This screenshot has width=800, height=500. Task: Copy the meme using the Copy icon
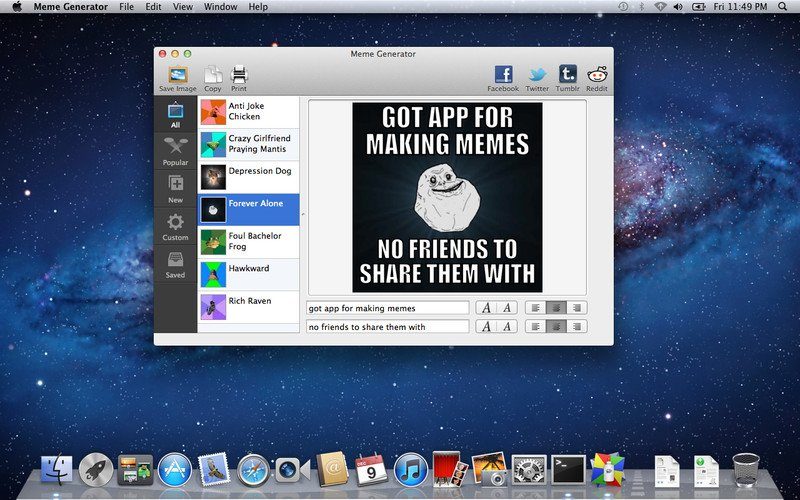tap(213, 79)
